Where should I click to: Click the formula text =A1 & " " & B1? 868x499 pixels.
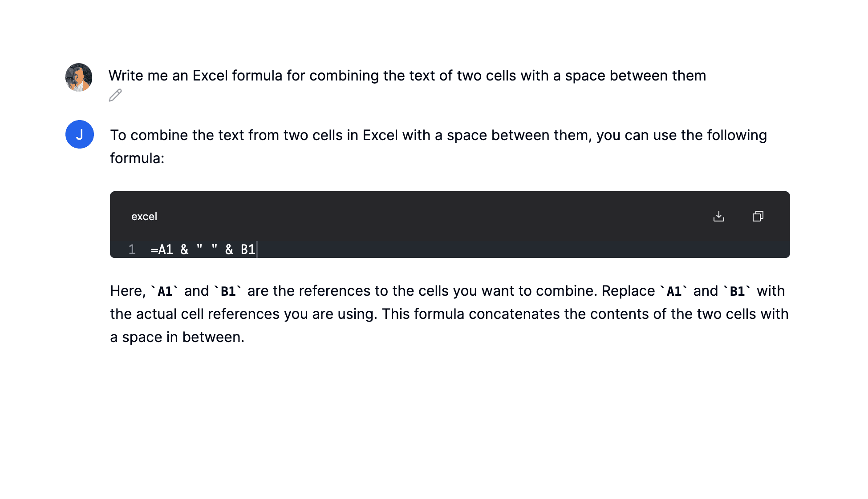203,249
